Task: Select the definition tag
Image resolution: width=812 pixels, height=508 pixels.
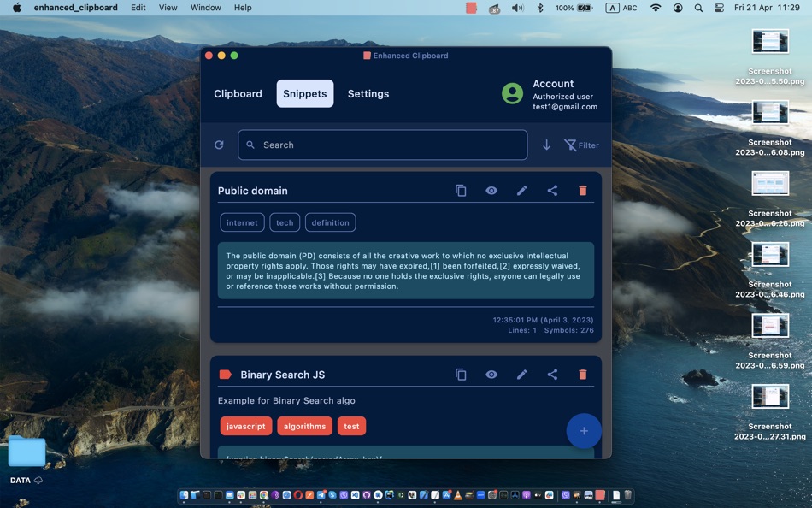Action: (x=331, y=222)
